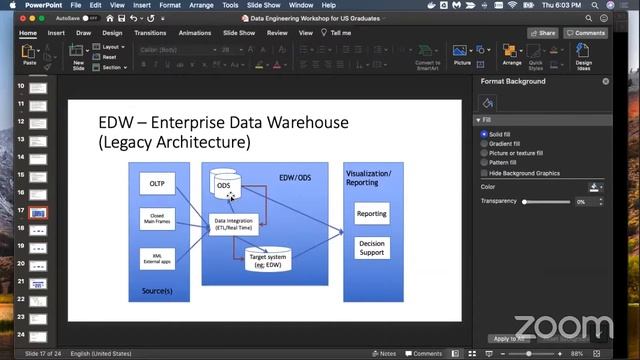Insert a Picture from the ribbon
The image size is (640, 360).
point(460,51)
